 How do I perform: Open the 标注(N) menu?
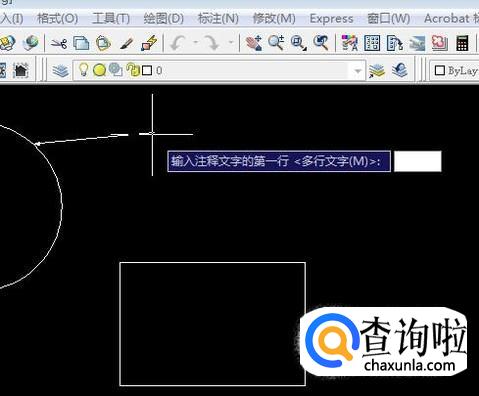tap(218, 18)
